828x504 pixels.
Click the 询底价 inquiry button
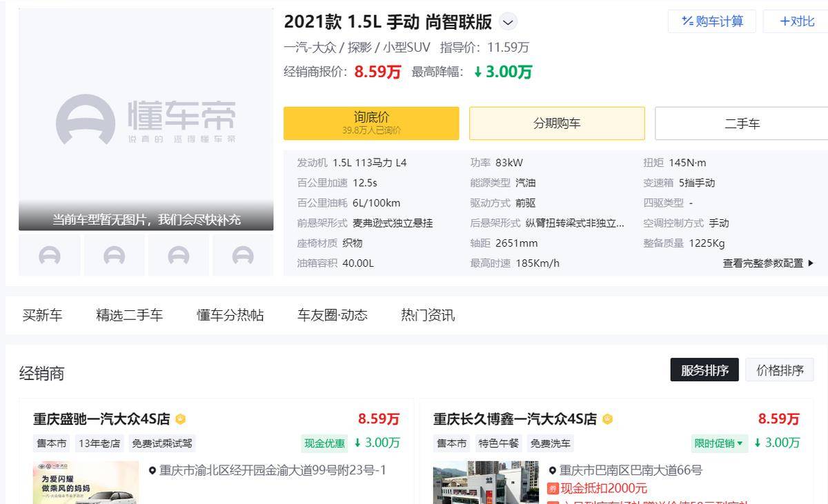pyautogui.click(x=371, y=123)
